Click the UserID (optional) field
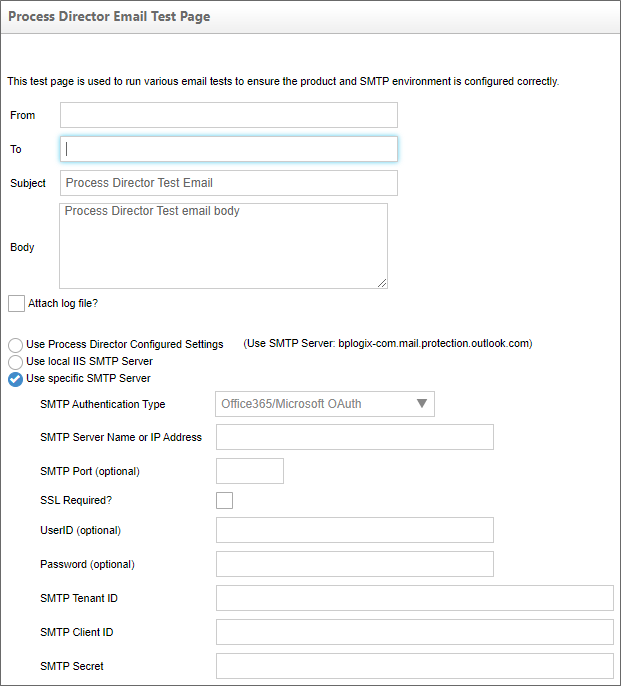This screenshot has height=686, width=621. [354, 530]
